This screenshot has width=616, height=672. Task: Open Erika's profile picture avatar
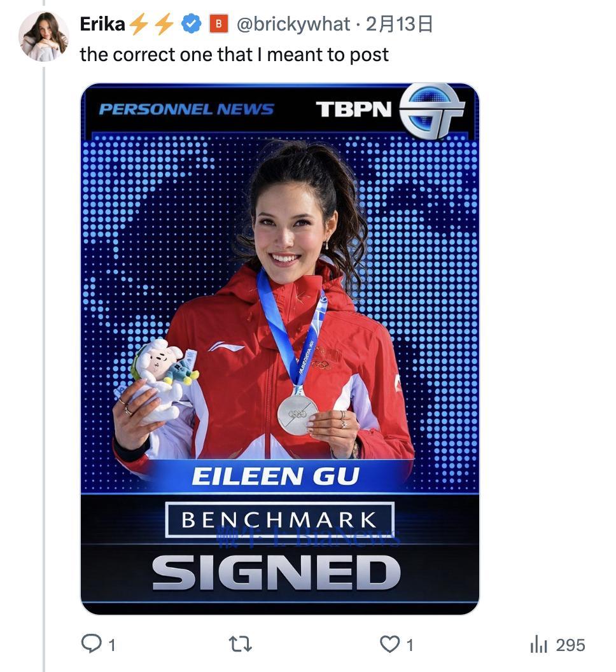[43, 36]
